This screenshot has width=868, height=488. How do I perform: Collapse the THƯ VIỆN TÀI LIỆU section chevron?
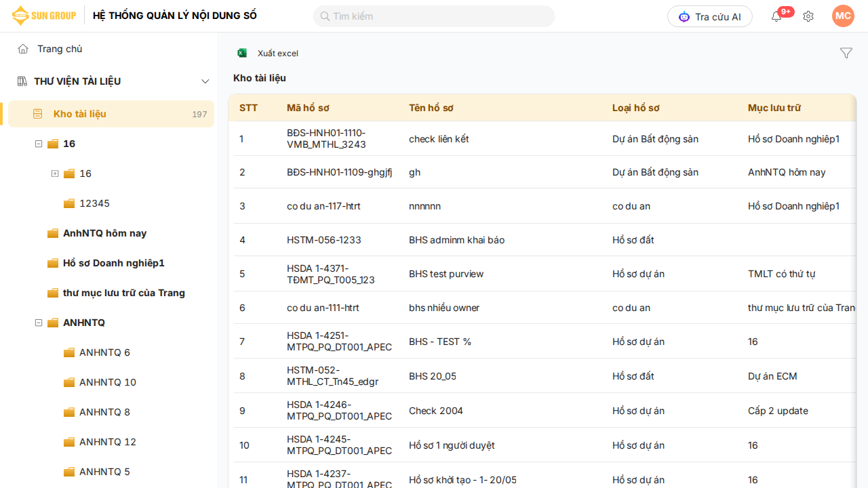coord(205,81)
